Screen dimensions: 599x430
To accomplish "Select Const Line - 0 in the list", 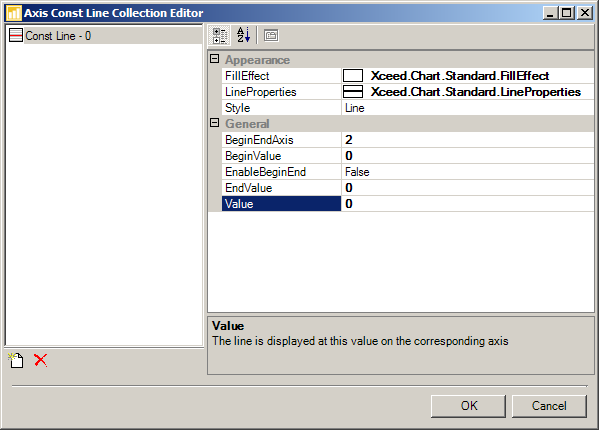I will (x=58, y=36).
